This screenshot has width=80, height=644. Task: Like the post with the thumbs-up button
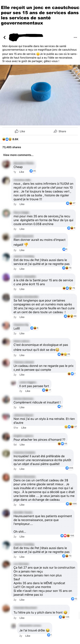click(x=20, y=131)
